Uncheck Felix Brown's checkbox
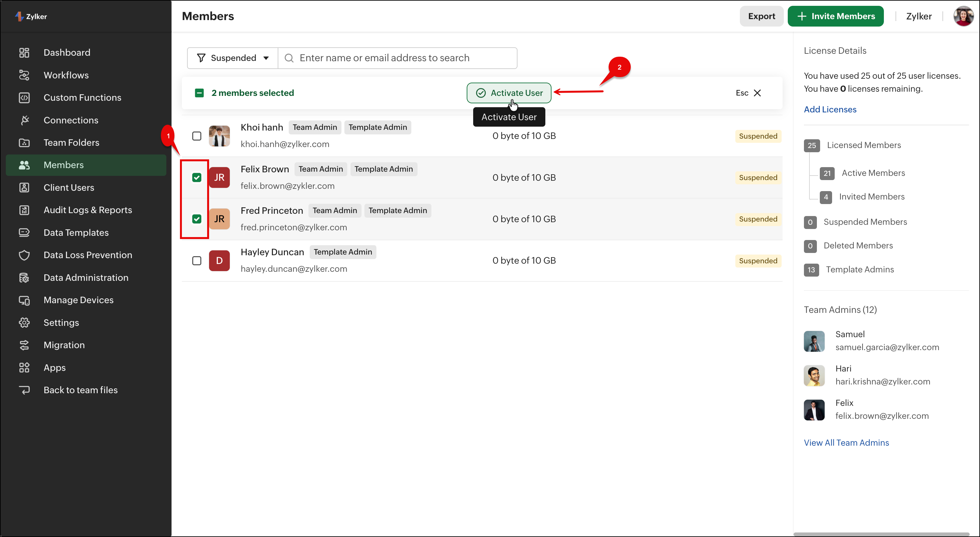Viewport: 980px width, 537px height. click(x=197, y=177)
